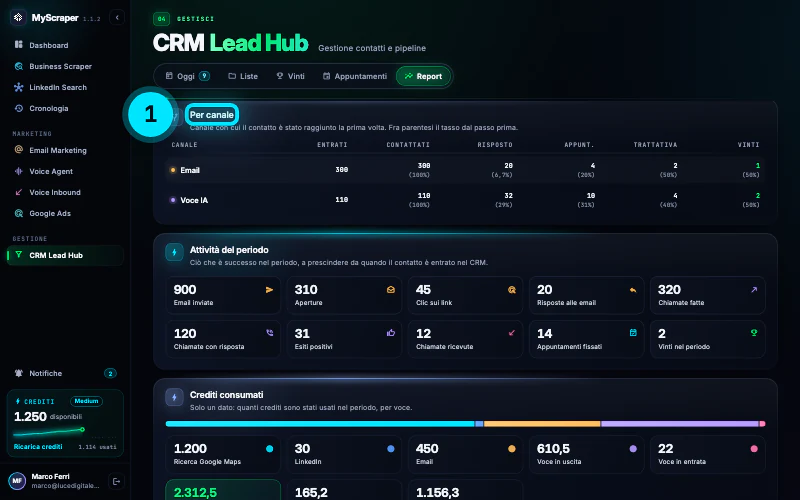Open Voice Agent in the sidebar
Image resolution: width=800 pixels, height=500 pixels.
pyautogui.click(x=65, y=171)
